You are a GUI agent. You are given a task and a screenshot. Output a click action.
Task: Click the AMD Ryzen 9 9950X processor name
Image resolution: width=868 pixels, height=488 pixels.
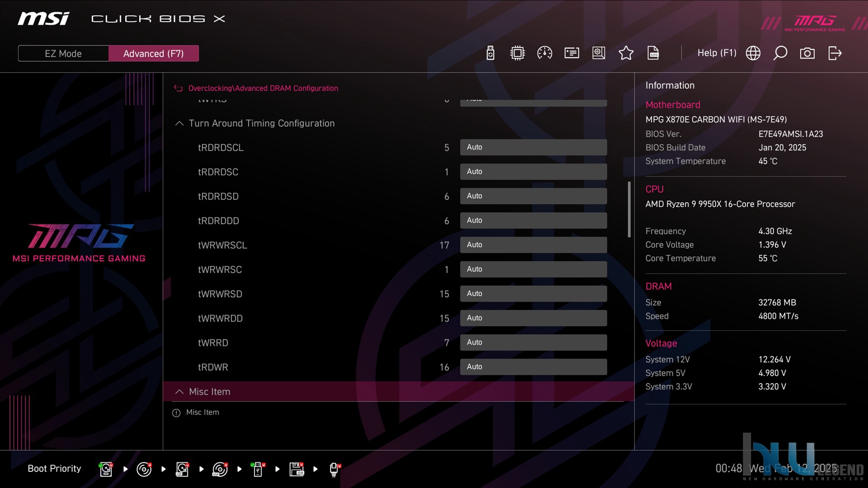(720, 204)
